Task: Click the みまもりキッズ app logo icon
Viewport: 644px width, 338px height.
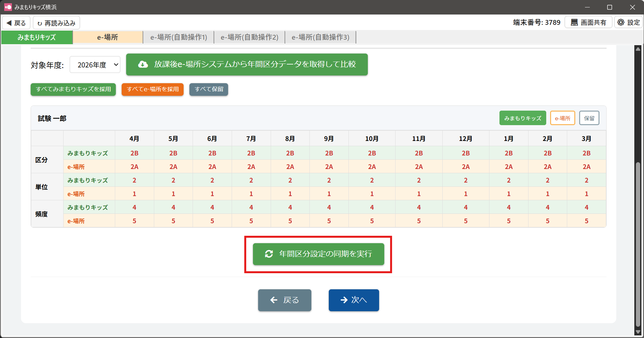Action: click(x=8, y=7)
